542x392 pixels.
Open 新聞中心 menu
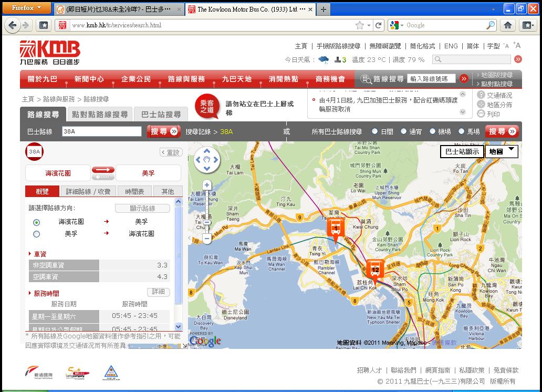(89, 79)
